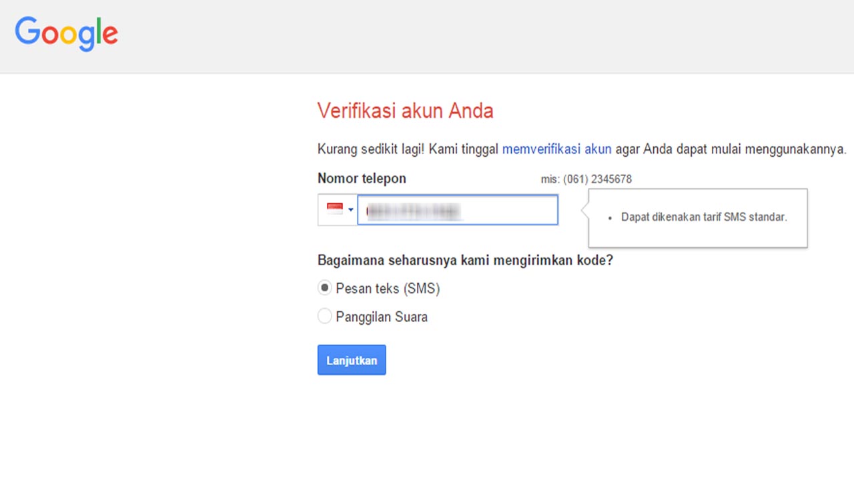The height and width of the screenshot is (504, 854).
Task: Click the Nomor telepon label
Action: 362,178
